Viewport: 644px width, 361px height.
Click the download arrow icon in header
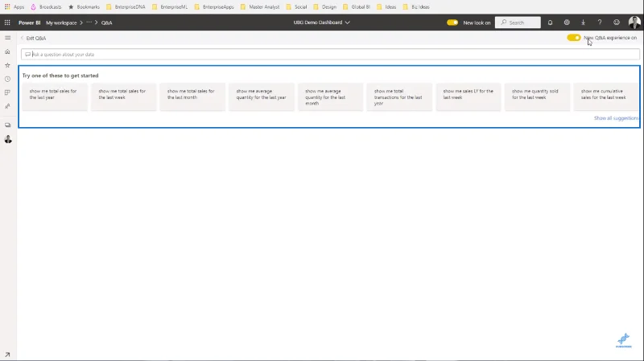pyautogui.click(x=583, y=23)
